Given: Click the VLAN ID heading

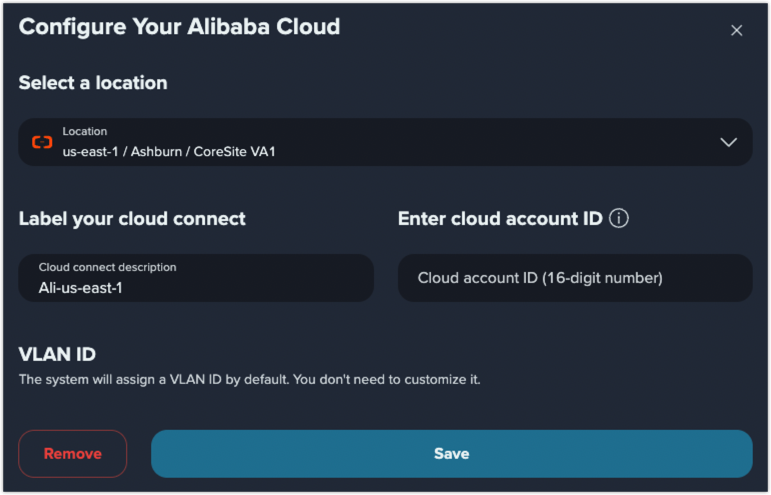Looking at the screenshot, I should tap(57, 354).
